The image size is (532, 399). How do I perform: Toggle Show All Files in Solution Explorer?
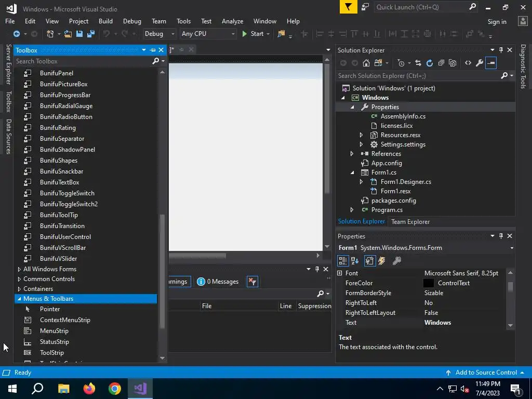[453, 63]
